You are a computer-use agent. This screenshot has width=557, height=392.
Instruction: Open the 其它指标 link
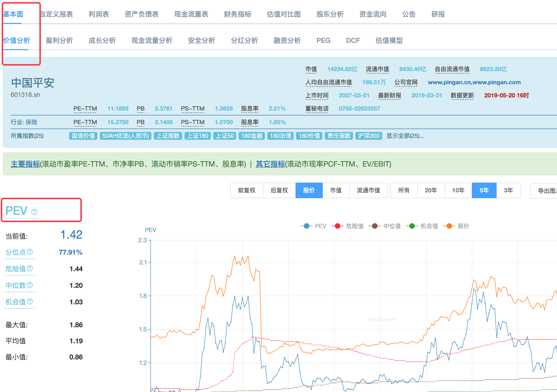270,164
